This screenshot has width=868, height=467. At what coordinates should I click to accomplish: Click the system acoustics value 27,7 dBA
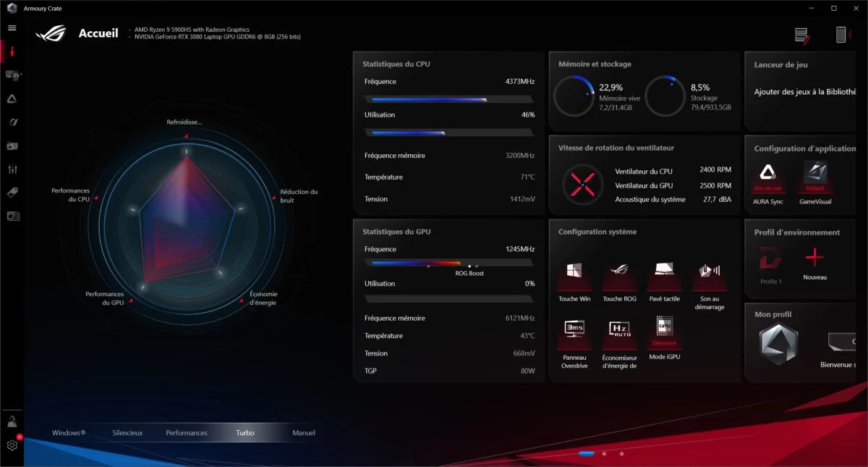(x=718, y=199)
